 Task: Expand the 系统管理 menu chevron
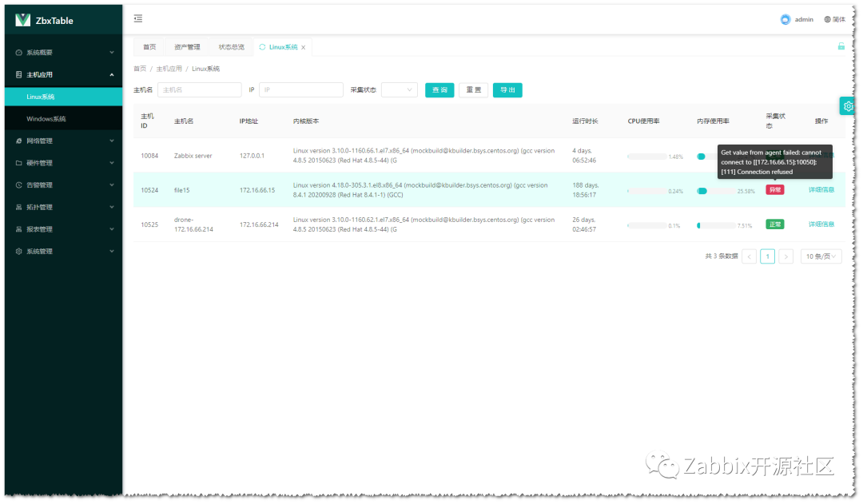(112, 251)
